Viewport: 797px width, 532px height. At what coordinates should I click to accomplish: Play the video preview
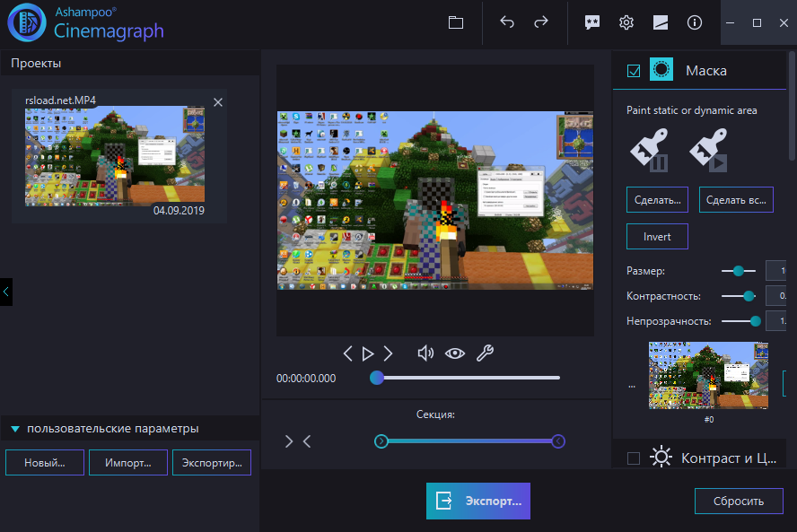click(x=368, y=353)
